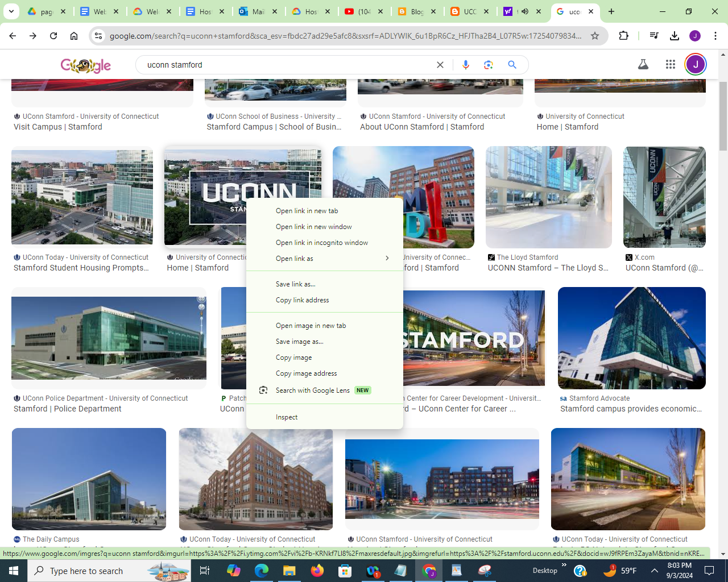Image resolution: width=728 pixels, height=582 pixels.
Task: Switch to the Mail tab
Action: coord(258,11)
